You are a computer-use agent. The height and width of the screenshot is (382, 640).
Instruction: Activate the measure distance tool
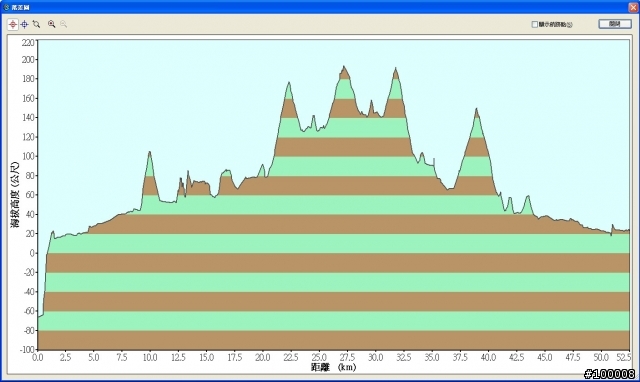coord(36,24)
